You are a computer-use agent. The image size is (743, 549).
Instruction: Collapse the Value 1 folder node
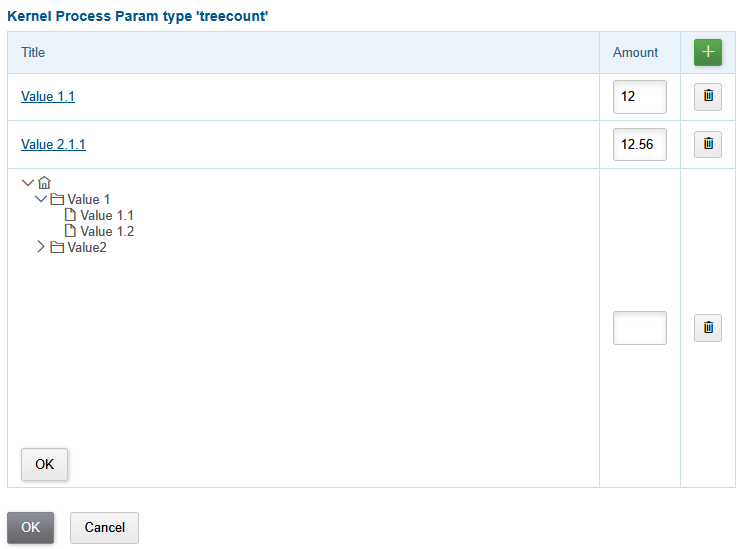pos(41,199)
